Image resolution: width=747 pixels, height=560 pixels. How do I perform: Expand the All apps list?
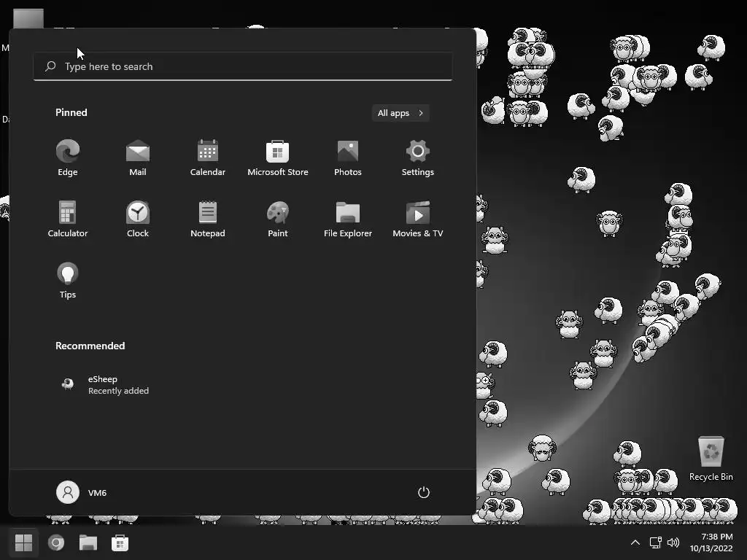400,113
